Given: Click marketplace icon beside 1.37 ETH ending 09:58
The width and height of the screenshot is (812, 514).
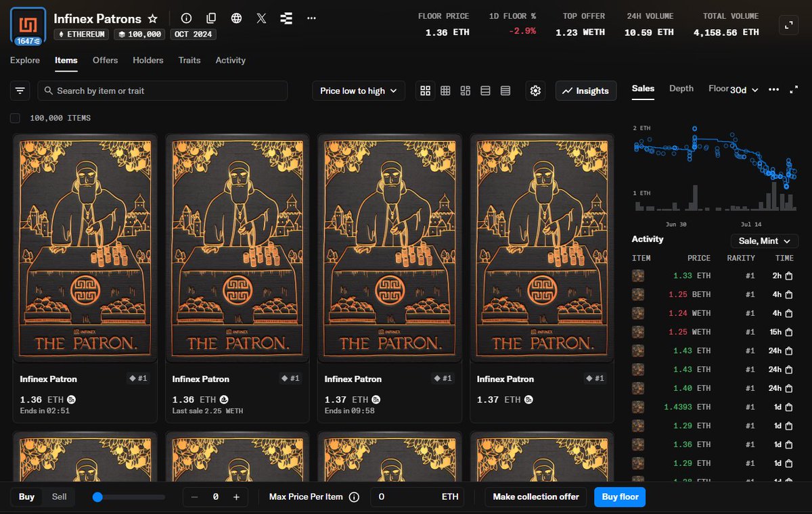Looking at the screenshot, I should 376,400.
